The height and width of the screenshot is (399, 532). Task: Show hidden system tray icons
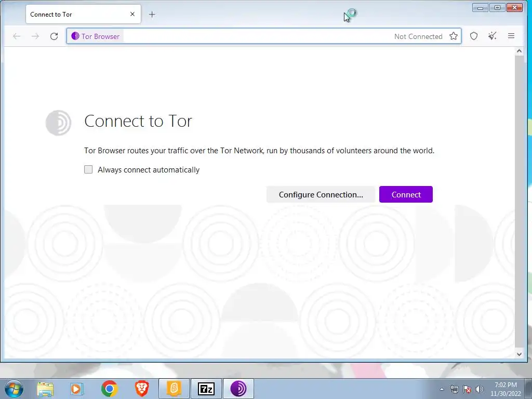coord(442,389)
